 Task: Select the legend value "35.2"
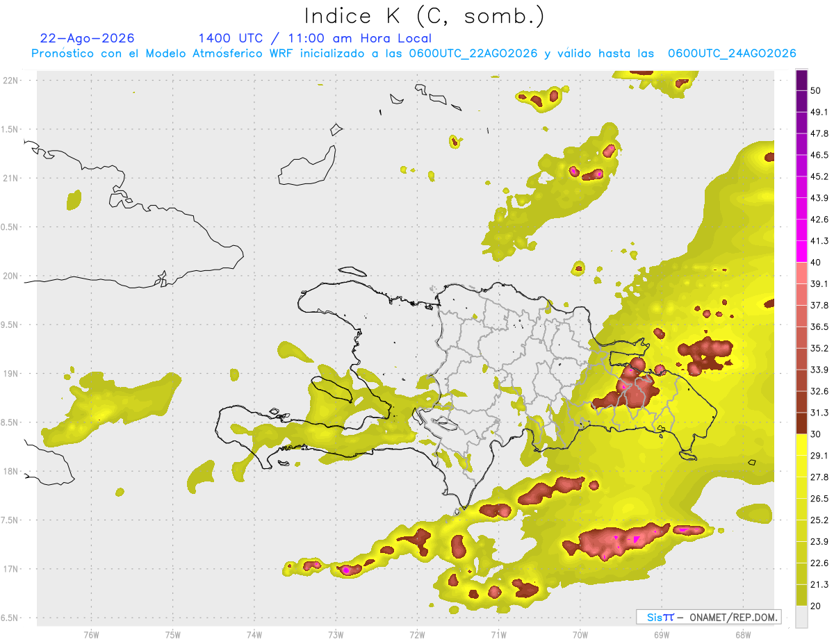pyautogui.click(x=820, y=348)
